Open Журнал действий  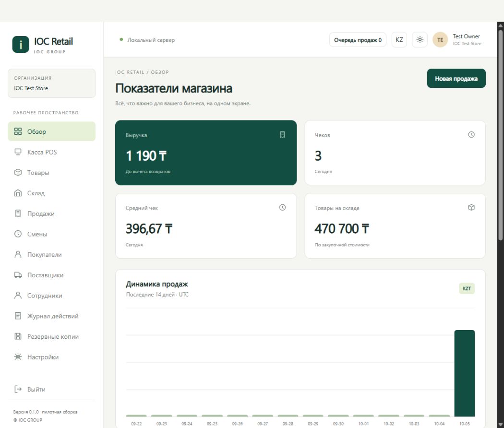tap(51, 316)
